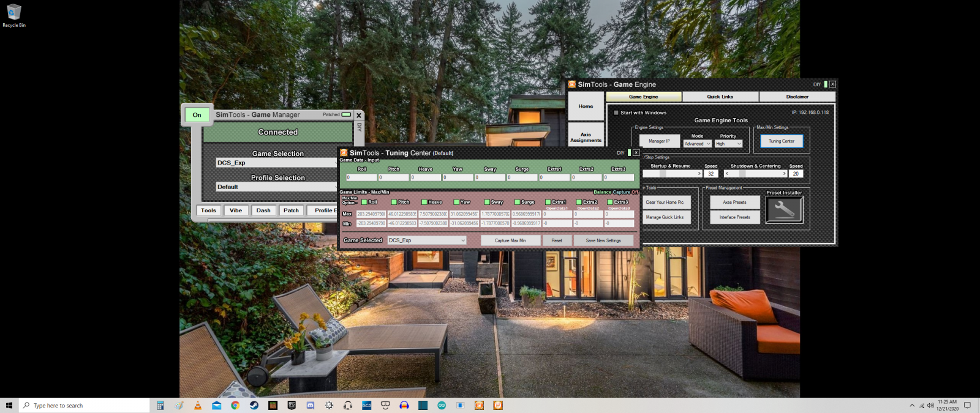Launch Steam from the taskbar

point(254,405)
